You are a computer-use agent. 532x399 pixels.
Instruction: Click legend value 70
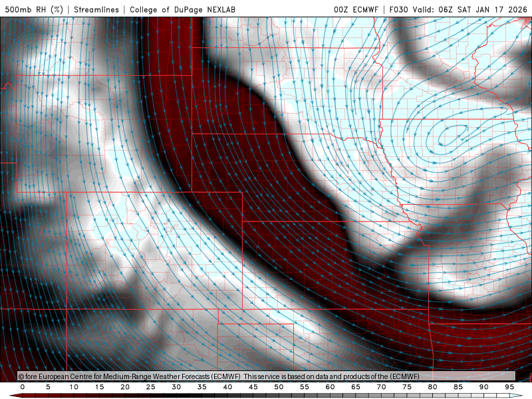point(381,387)
